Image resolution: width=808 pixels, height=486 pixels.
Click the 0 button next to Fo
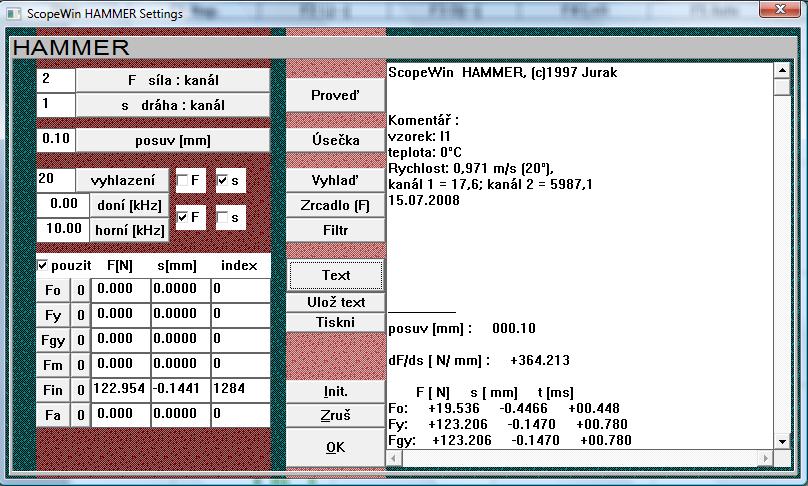click(80, 290)
